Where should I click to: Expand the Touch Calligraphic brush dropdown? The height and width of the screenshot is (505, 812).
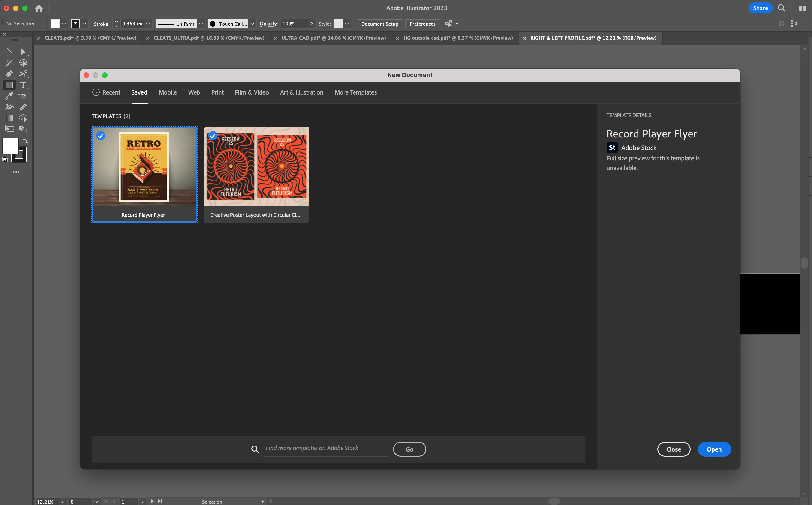coord(252,24)
